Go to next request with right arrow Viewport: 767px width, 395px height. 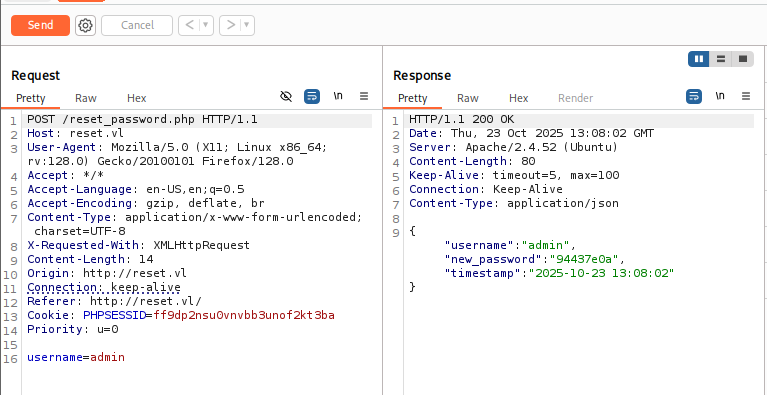point(230,25)
